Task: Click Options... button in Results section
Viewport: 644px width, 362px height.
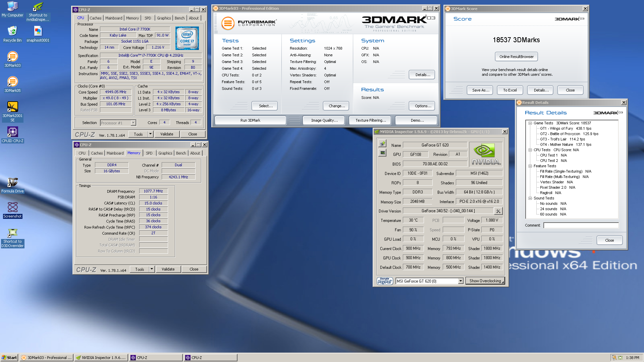Action: 422,106
